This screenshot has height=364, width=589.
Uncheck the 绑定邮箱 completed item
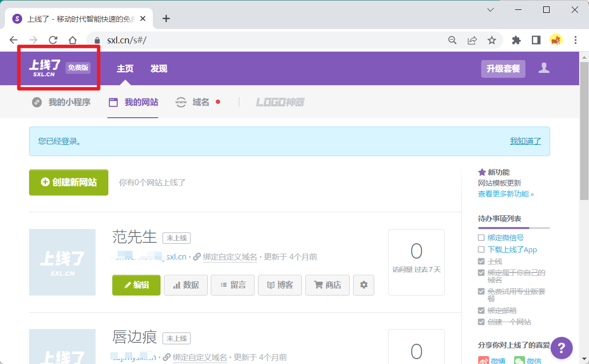tap(480, 310)
